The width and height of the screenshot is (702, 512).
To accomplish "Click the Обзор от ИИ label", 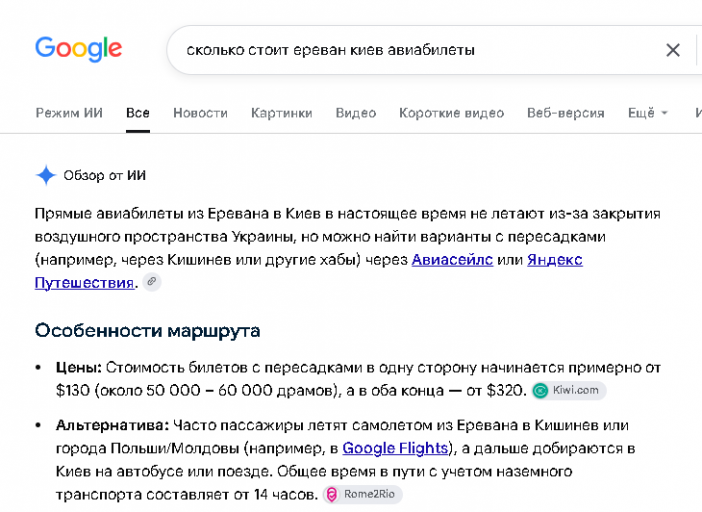I will pyautogui.click(x=104, y=175).
